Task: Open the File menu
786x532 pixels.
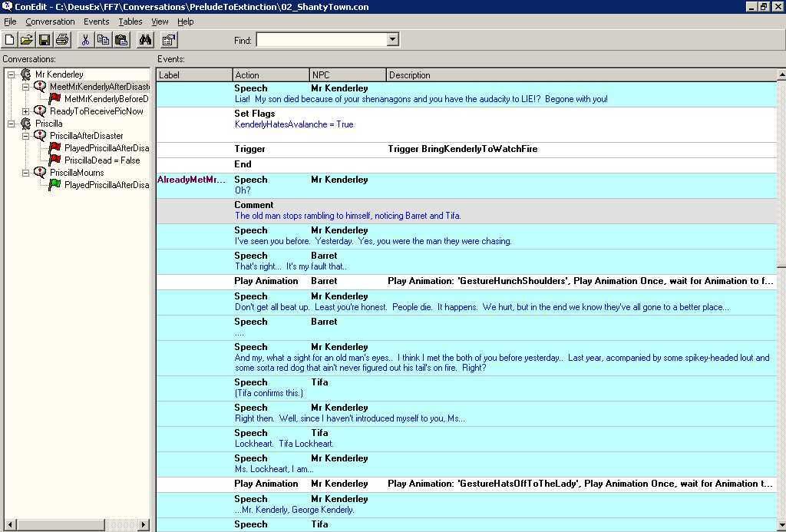Action: click(10, 21)
